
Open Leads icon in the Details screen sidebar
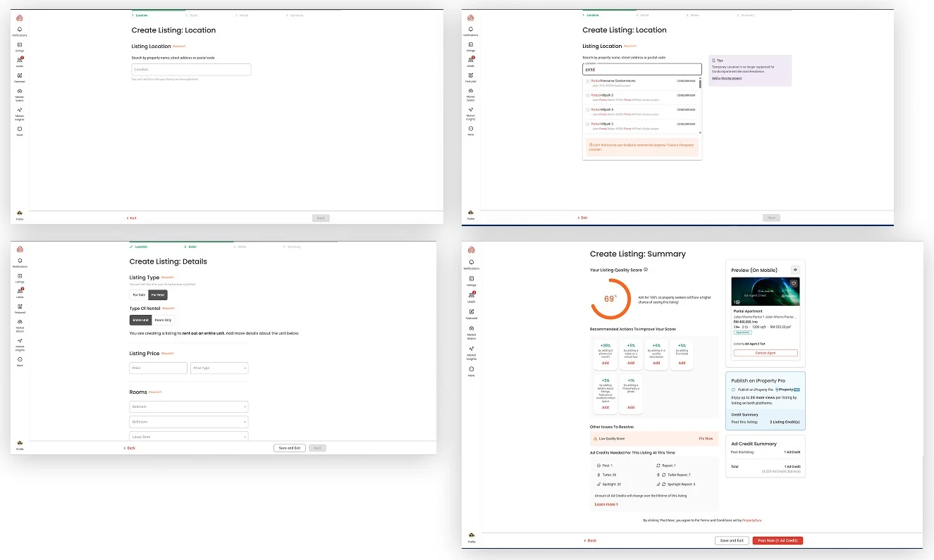click(x=20, y=292)
